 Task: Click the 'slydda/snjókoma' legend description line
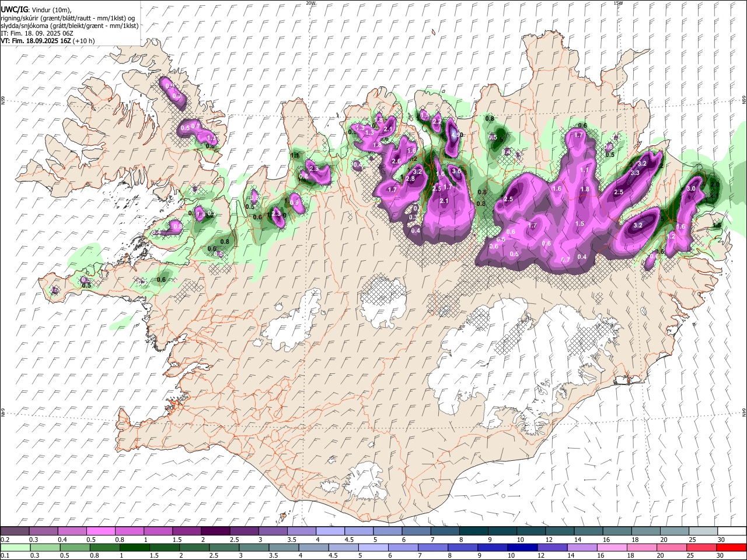pos(69,26)
